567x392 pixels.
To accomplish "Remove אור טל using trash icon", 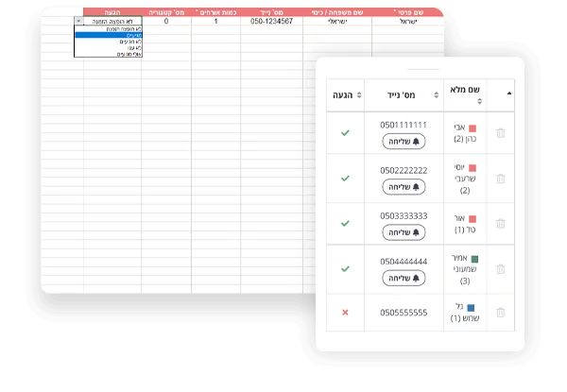I will [x=501, y=223].
